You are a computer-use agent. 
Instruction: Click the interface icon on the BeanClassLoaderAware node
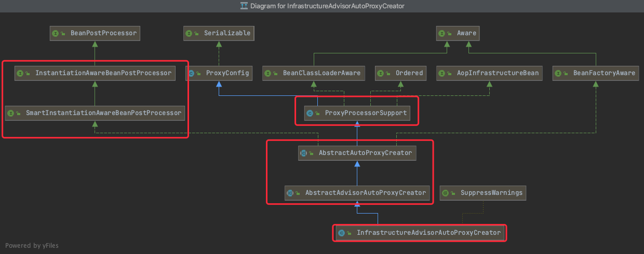click(268, 74)
